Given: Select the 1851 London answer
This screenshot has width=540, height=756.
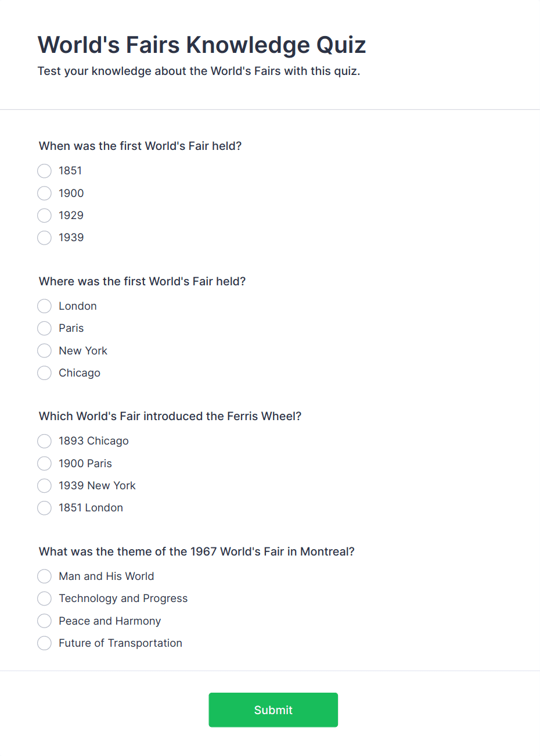Looking at the screenshot, I should pyautogui.click(x=45, y=508).
